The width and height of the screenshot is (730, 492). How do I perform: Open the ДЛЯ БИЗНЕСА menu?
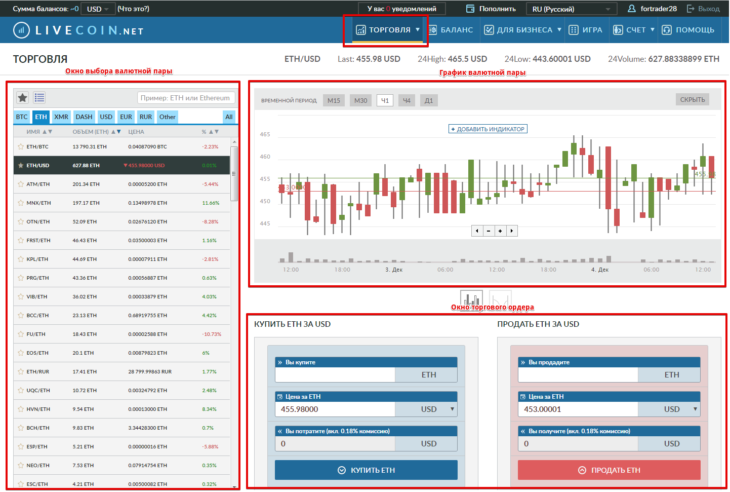pos(522,30)
